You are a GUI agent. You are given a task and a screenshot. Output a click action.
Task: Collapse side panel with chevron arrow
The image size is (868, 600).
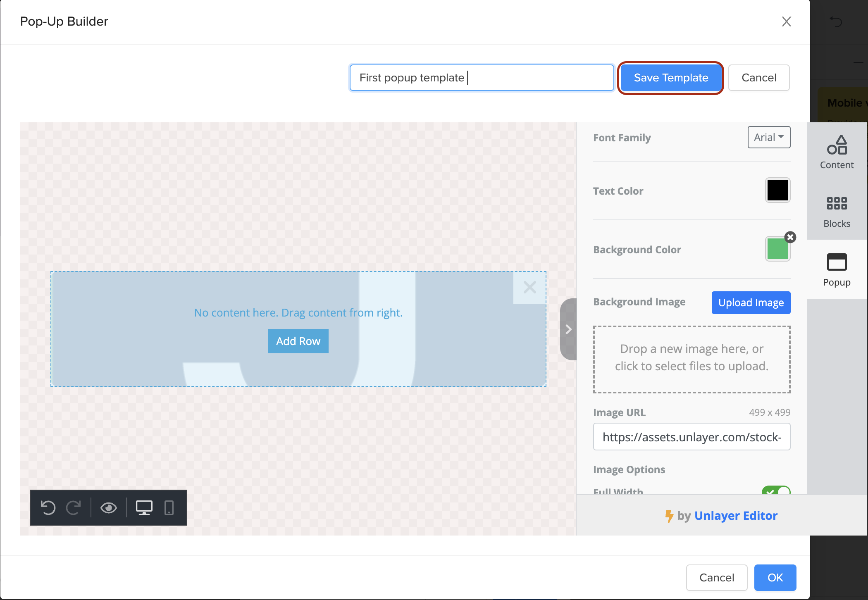[568, 329]
